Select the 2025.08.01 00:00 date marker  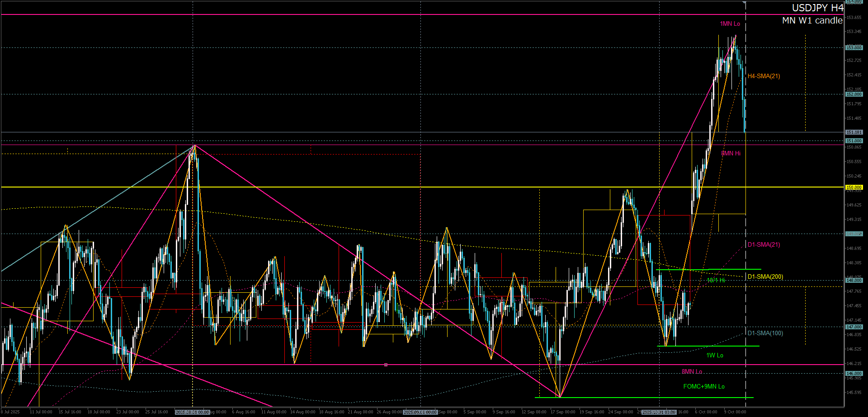pos(192,412)
